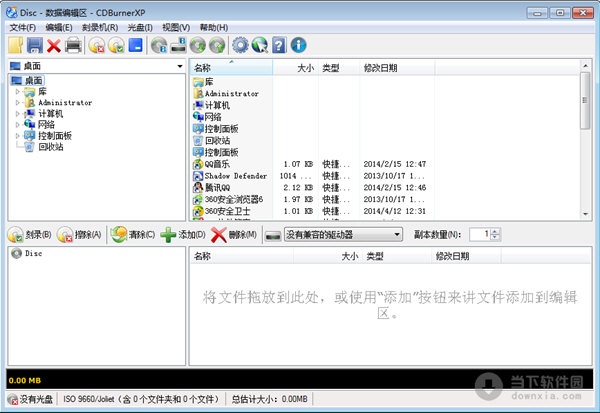Click the 添加(D) add button
Image resolution: width=600 pixels, height=413 pixels.
pos(183,235)
